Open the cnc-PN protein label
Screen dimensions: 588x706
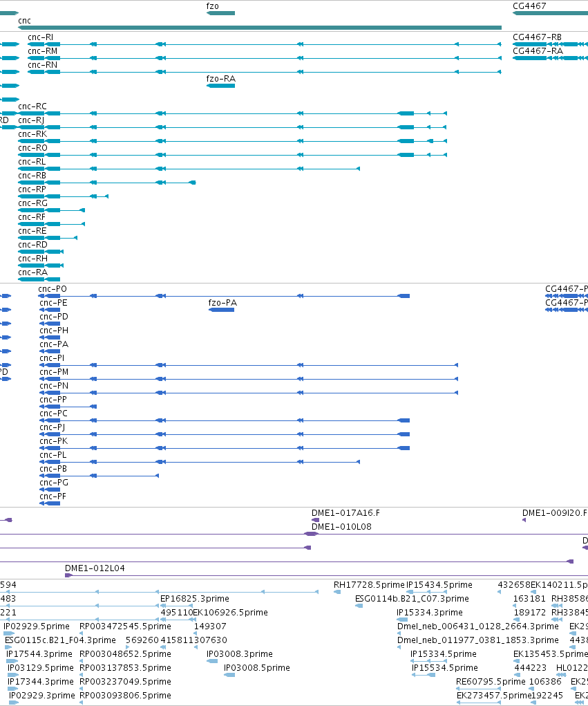coord(54,386)
